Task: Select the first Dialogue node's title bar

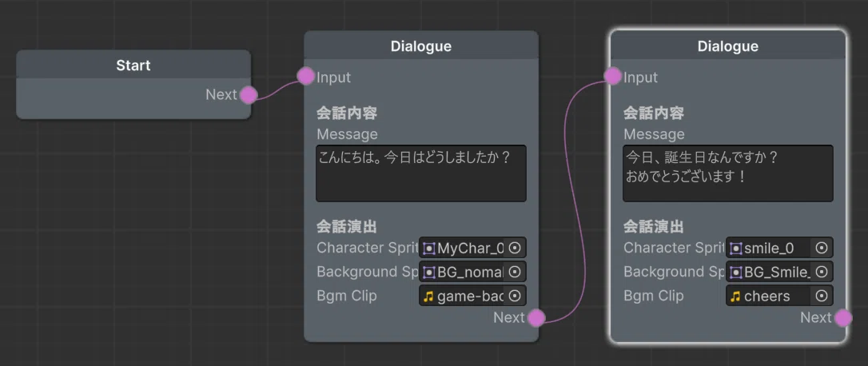Action: click(421, 46)
